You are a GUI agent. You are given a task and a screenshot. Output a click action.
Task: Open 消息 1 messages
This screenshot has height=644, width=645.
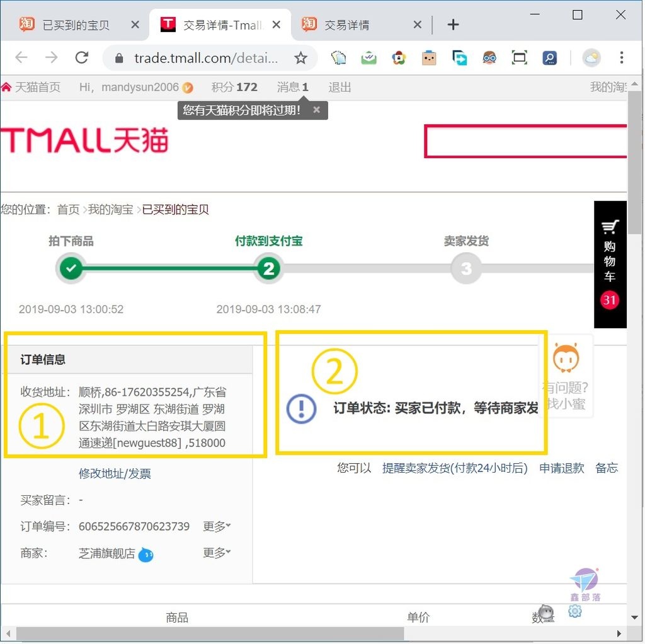coord(292,87)
